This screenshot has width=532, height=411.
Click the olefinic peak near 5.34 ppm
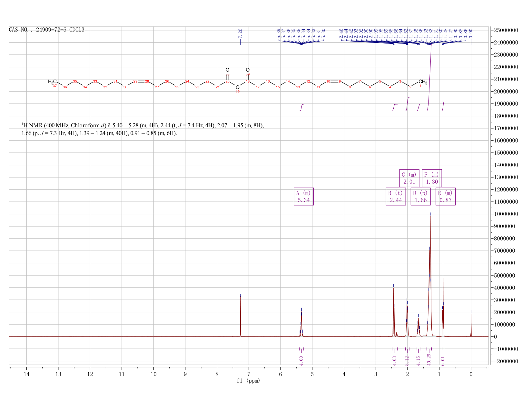click(x=301, y=324)
